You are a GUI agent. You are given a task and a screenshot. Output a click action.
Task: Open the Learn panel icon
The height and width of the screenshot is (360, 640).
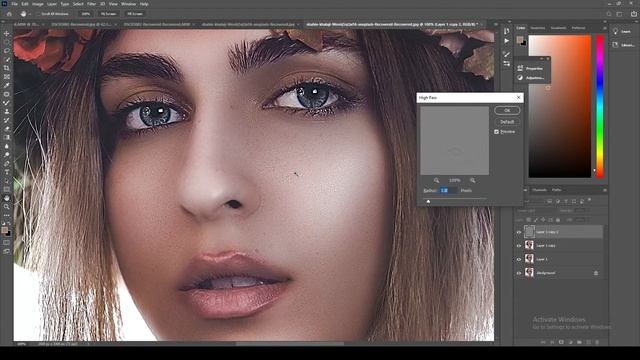click(x=616, y=31)
